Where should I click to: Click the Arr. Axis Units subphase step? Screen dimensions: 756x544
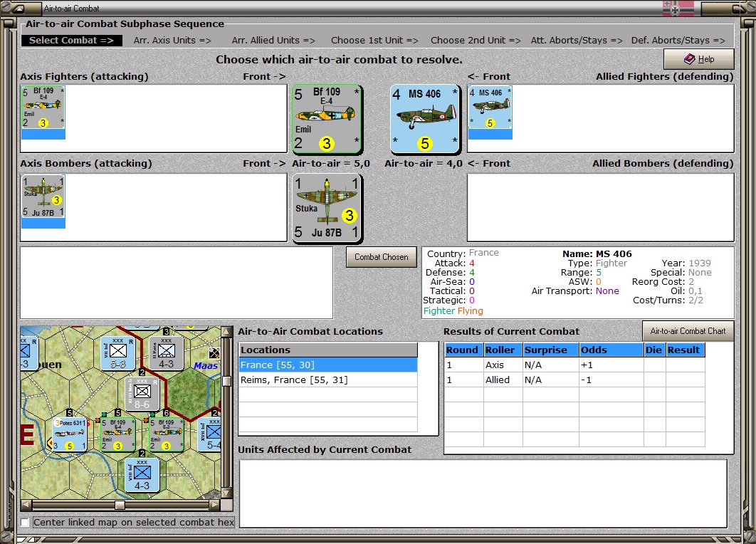pos(172,41)
